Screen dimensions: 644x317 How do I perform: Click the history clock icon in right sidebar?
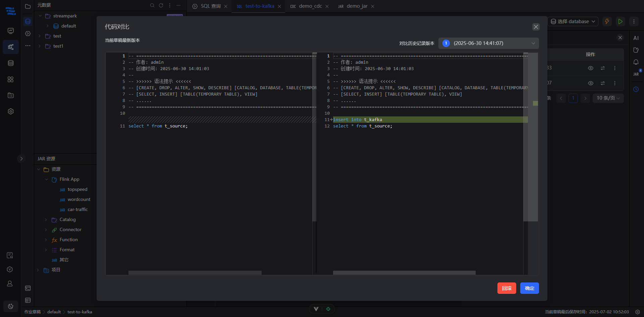point(636,89)
